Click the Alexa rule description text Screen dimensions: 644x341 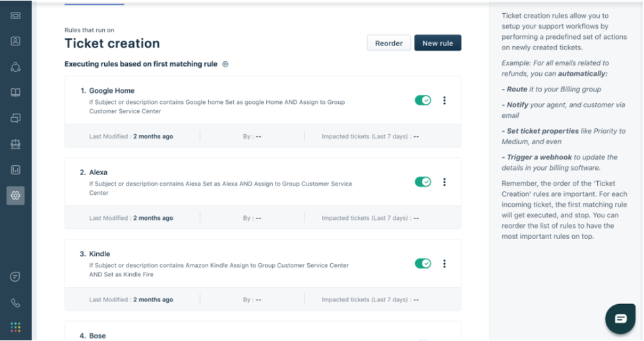point(221,188)
